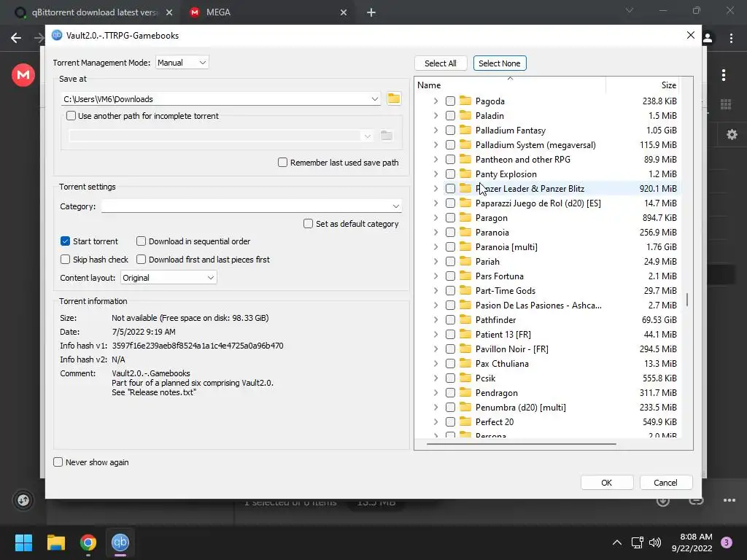Click the taskbar clock showing 8:08 AM

[x=692, y=542]
